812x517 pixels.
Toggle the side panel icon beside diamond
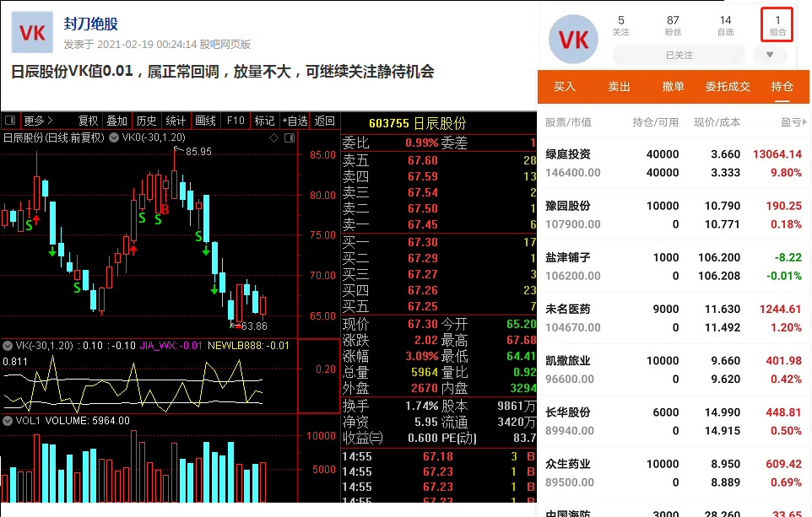(x=290, y=137)
